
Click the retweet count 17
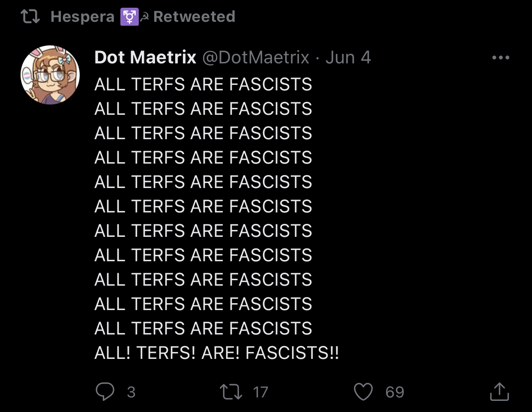[260, 392]
